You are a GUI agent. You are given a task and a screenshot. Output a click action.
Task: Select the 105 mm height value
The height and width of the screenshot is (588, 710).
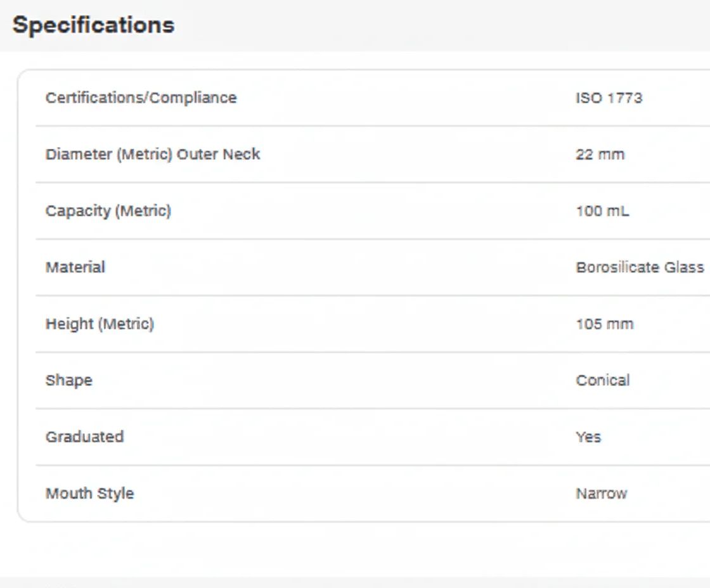click(x=604, y=324)
